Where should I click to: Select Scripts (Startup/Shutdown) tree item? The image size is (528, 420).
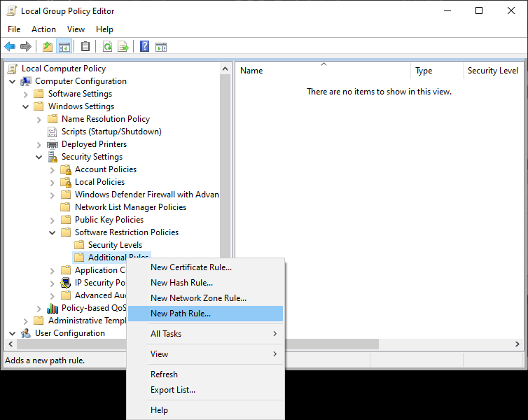coord(111,132)
